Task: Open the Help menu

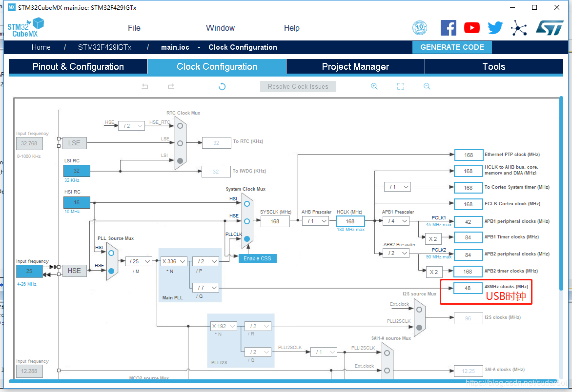Action: [x=291, y=28]
